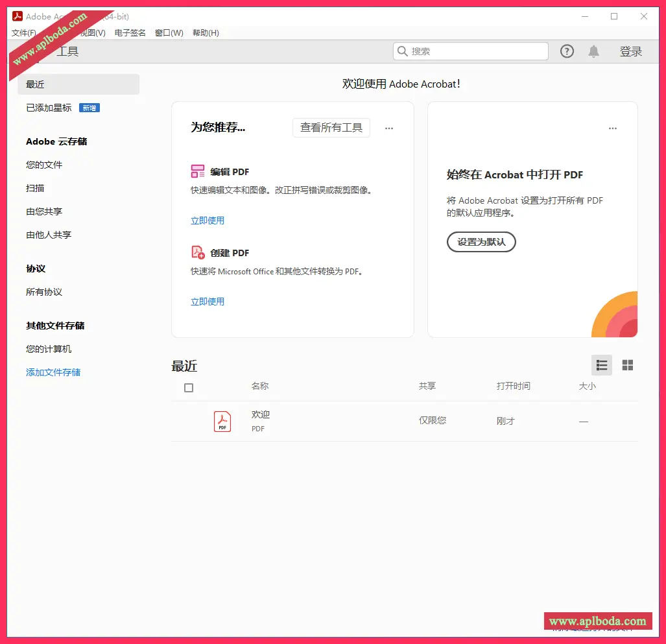Click the help question mark icon
Viewport: 666px width, 644px height.
(x=567, y=51)
